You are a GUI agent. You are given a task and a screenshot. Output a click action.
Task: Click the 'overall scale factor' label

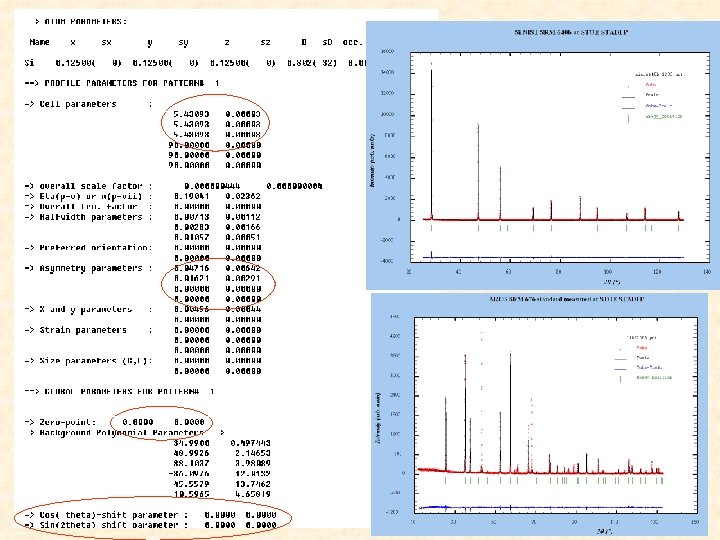click(x=89, y=186)
